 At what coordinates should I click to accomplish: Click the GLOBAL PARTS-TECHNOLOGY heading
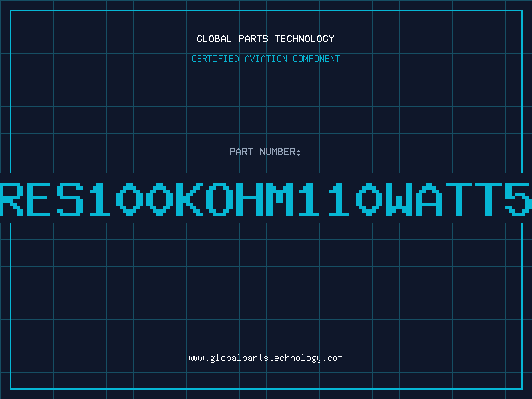(265, 39)
